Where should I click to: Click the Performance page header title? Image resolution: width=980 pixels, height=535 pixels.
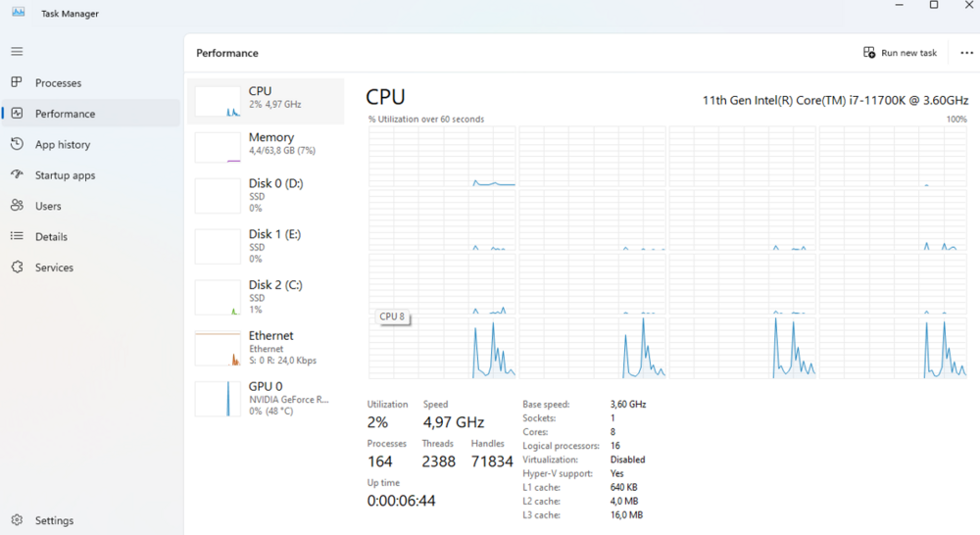point(227,53)
